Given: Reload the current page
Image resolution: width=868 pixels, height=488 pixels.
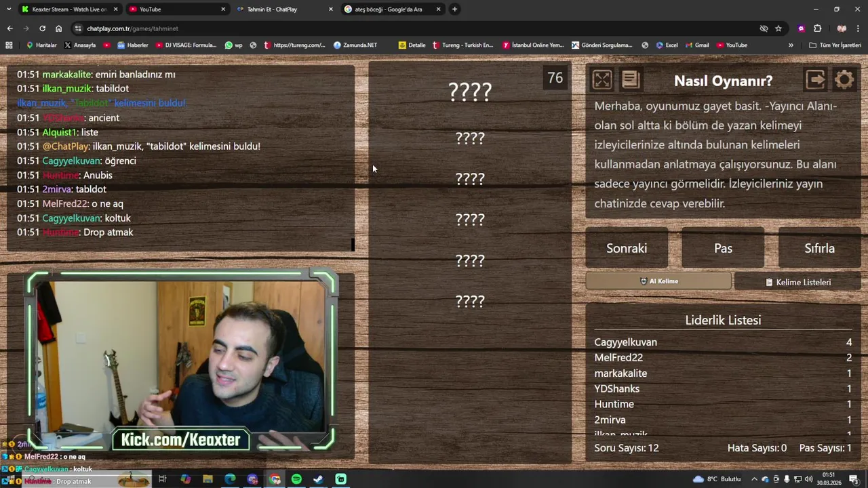Looking at the screenshot, I should coord(42,28).
